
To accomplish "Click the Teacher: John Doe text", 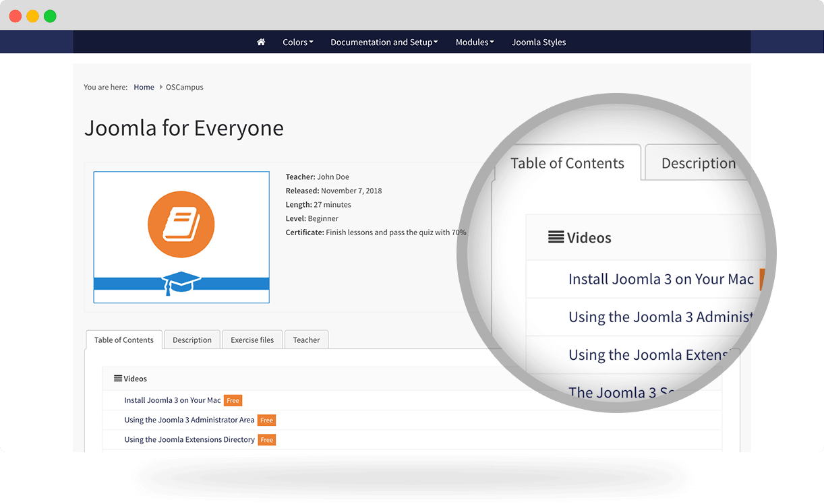I will [318, 177].
